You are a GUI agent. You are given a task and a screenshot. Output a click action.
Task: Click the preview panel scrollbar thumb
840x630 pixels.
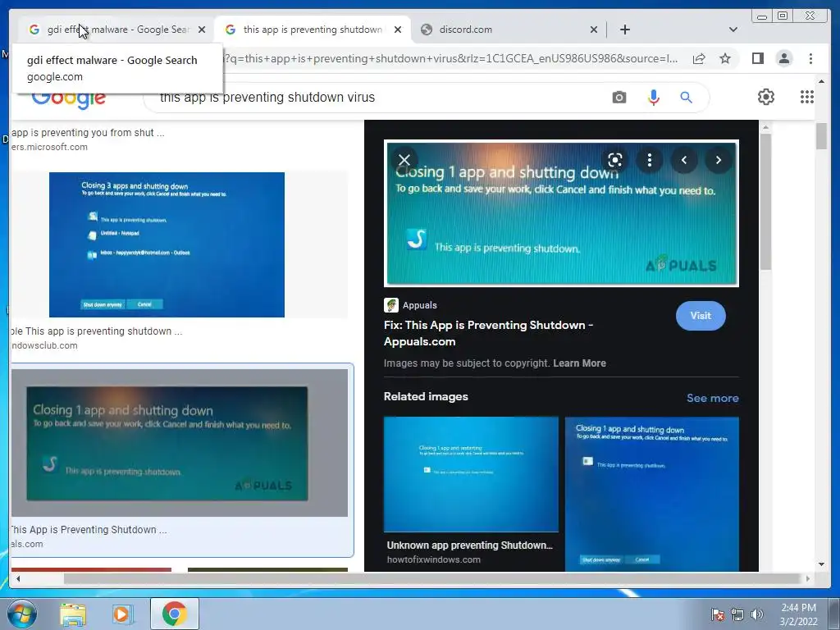[x=765, y=202]
